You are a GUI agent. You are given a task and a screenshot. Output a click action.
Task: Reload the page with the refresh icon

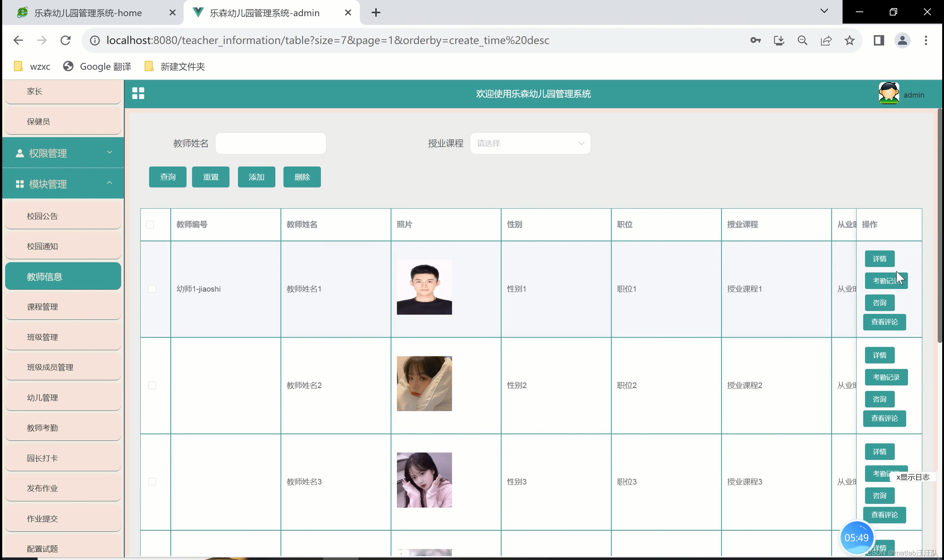coord(66,41)
